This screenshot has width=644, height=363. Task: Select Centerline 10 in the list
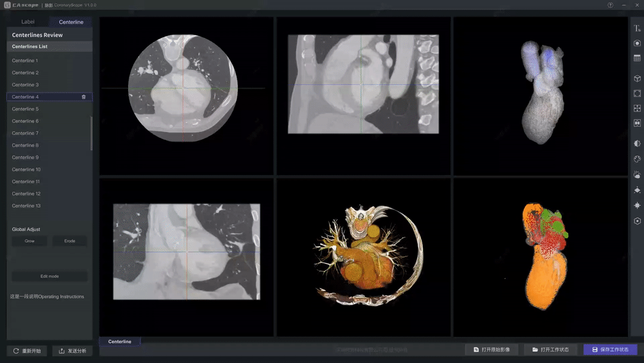pos(49,170)
